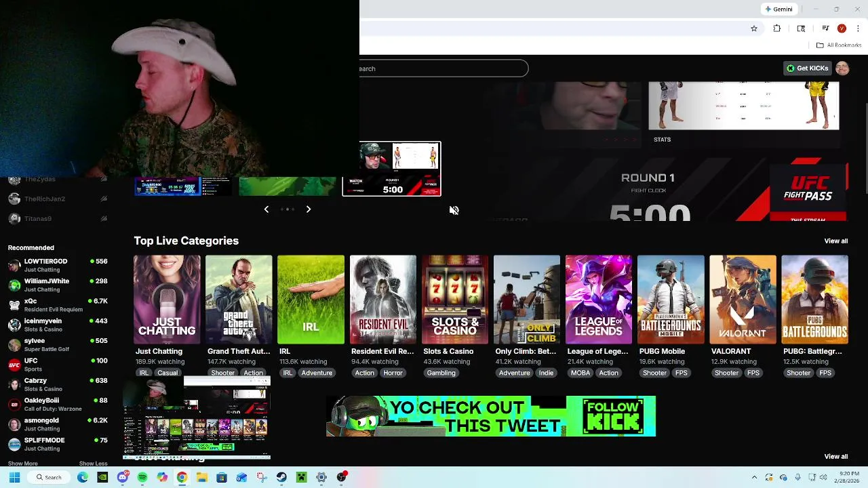Click the FPS tag under VALORANT
This screenshot has height=488, width=868.
click(753, 373)
